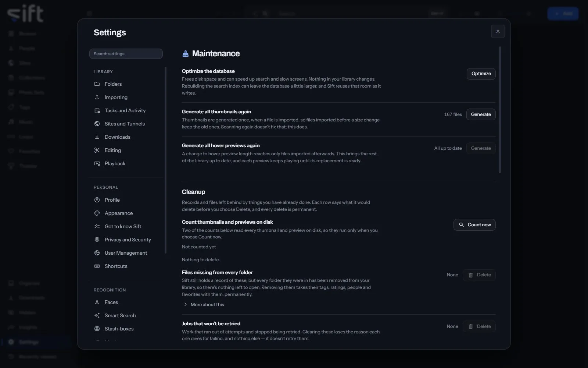Click the '167 files' count text
This screenshot has height=368, width=588.
point(453,114)
